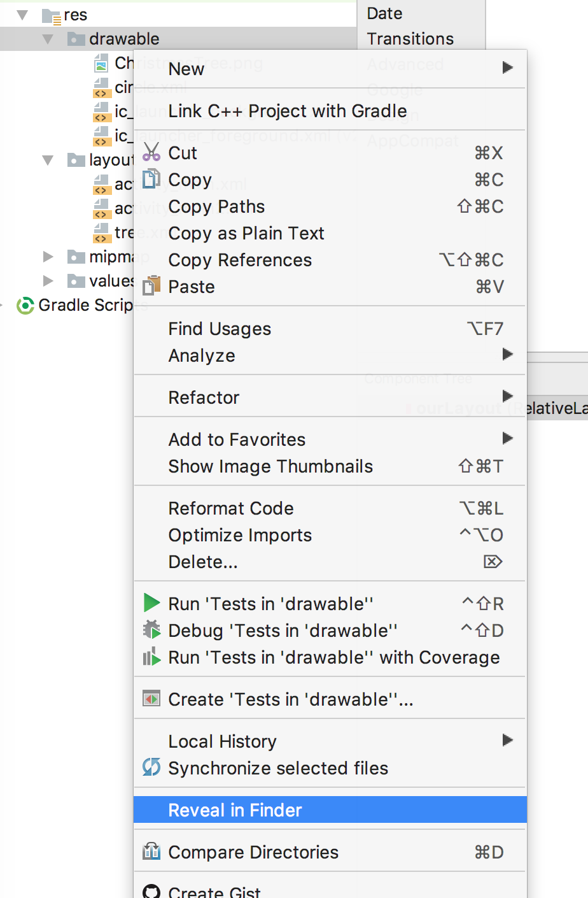Select the Delete... menu entry

330,562
